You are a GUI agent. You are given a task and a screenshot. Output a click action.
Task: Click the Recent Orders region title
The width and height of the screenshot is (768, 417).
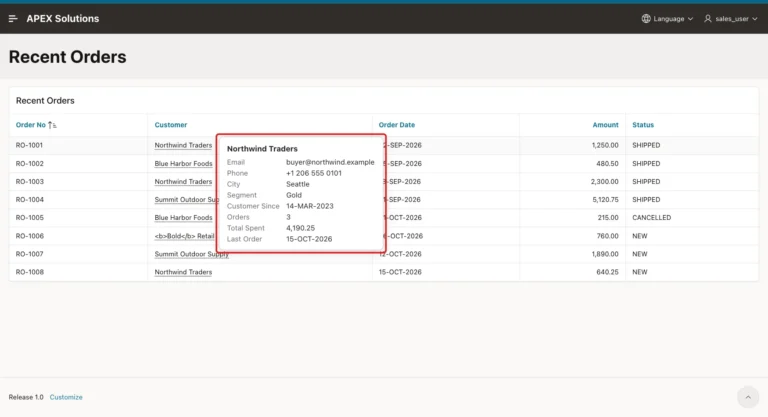[x=45, y=100]
